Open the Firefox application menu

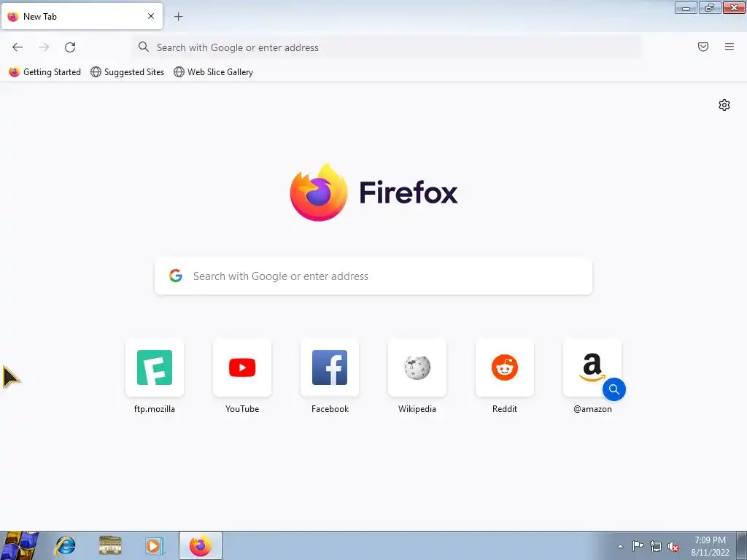point(729,47)
